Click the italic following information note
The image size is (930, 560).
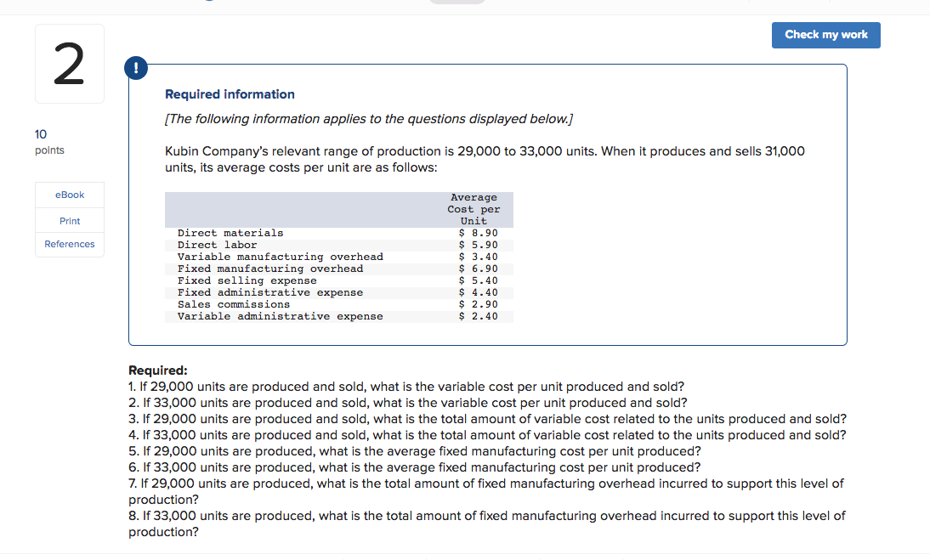coord(369,118)
